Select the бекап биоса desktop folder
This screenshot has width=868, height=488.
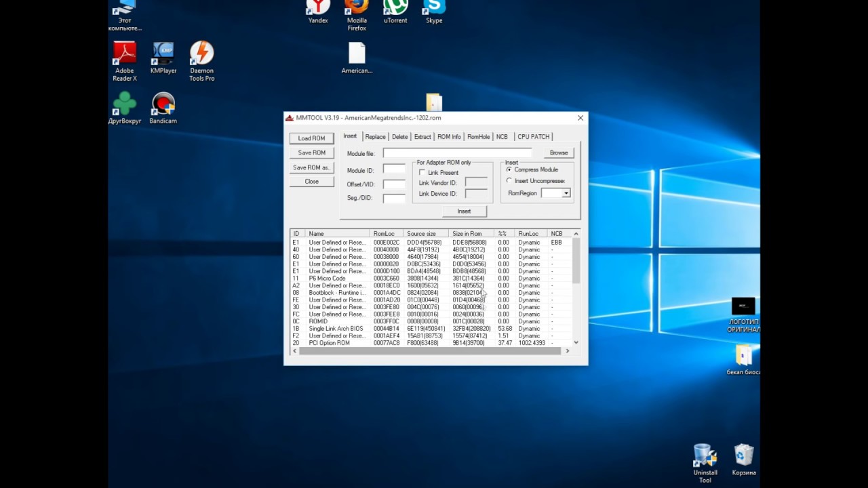(743, 361)
